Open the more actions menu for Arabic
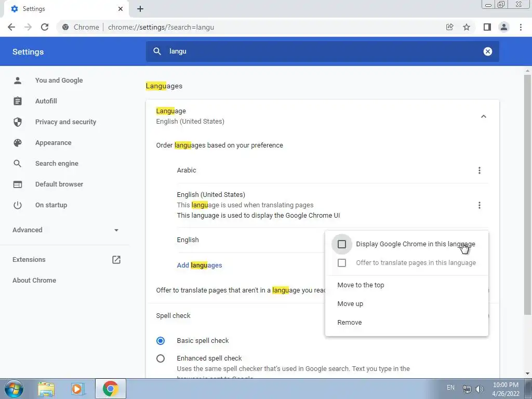The width and height of the screenshot is (532, 399). tap(479, 170)
